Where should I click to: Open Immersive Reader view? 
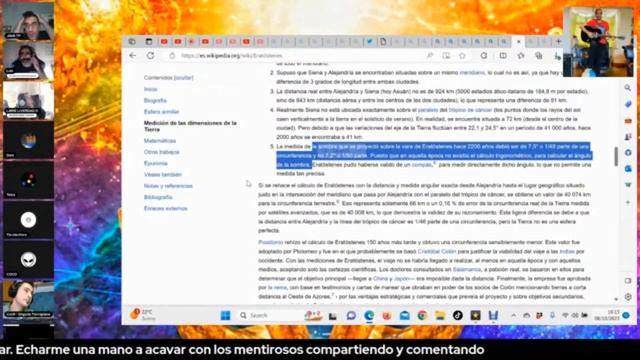coord(446,56)
